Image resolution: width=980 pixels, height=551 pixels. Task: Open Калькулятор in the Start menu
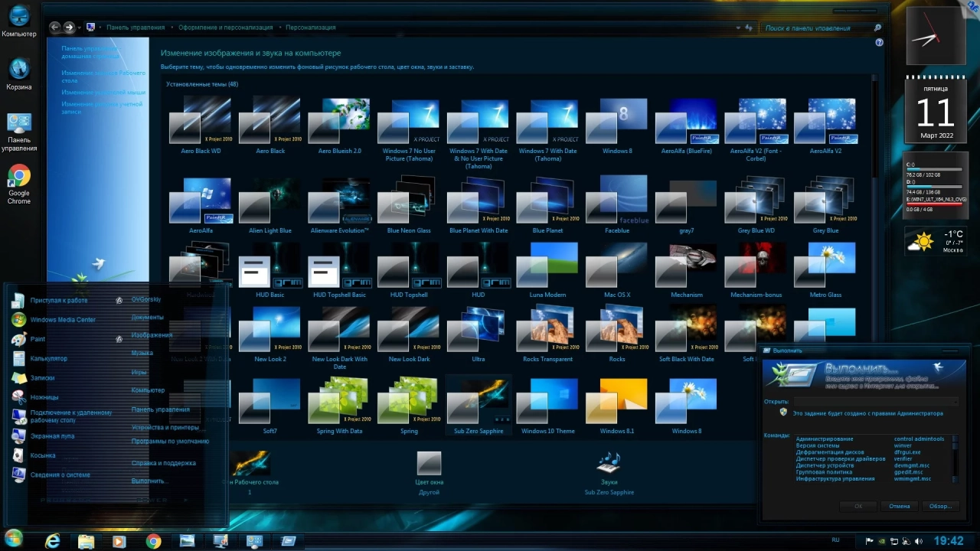coord(48,358)
